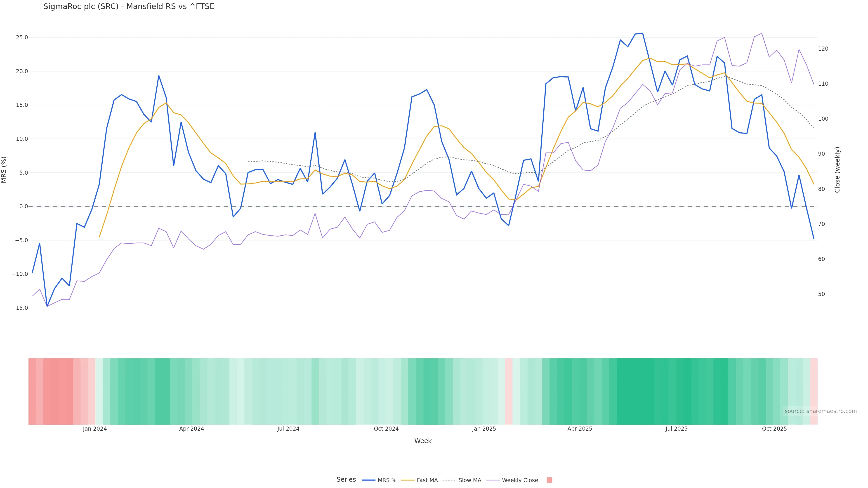Click the 25.0 tick on MRS axis

click(22, 37)
